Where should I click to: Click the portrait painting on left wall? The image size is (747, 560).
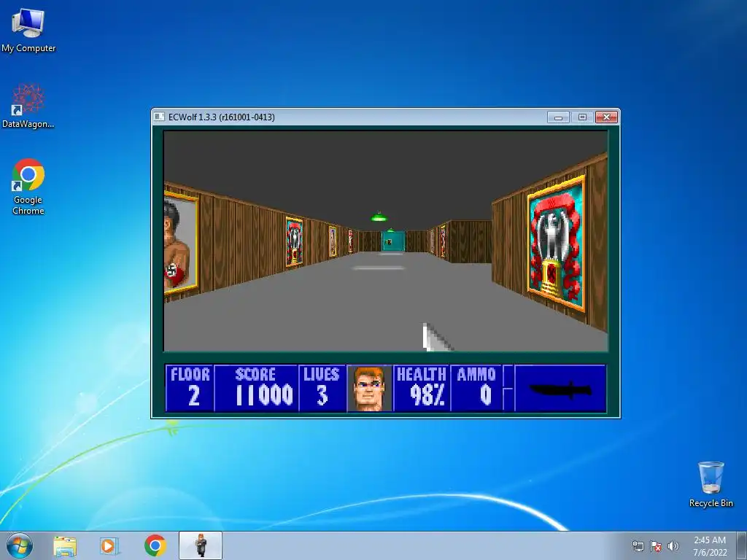[x=181, y=242]
